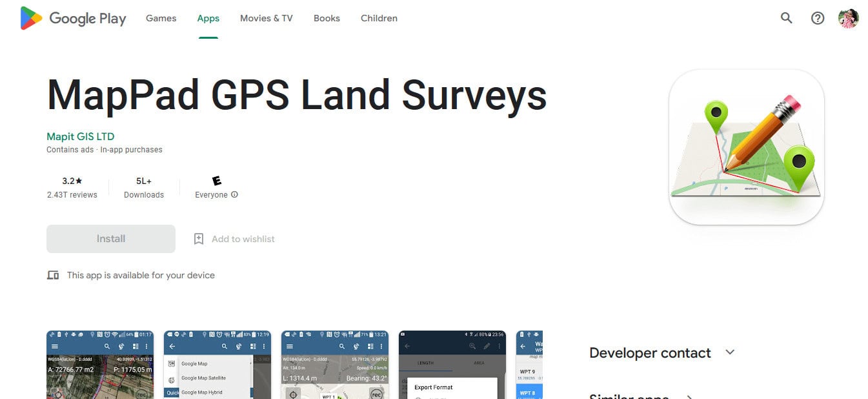Image resolution: width=868 pixels, height=399 pixels.
Task: Open the Export Format screenshot
Action: [x=452, y=365]
